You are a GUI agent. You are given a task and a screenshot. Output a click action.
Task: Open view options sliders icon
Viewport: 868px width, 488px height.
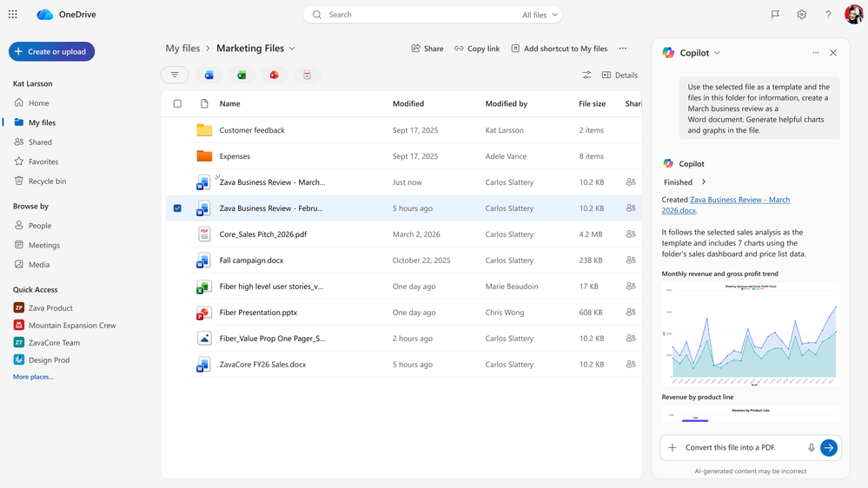click(x=586, y=76)
